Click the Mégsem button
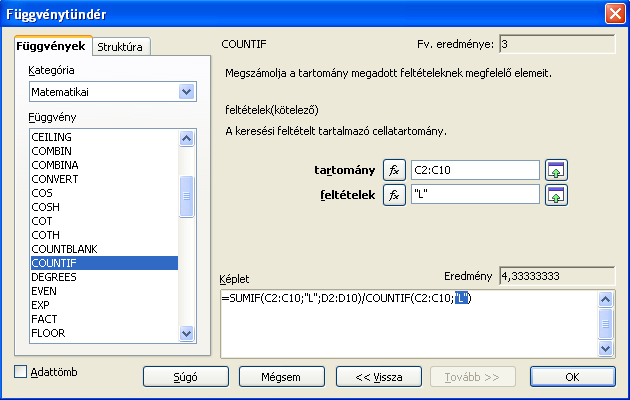 281,377
